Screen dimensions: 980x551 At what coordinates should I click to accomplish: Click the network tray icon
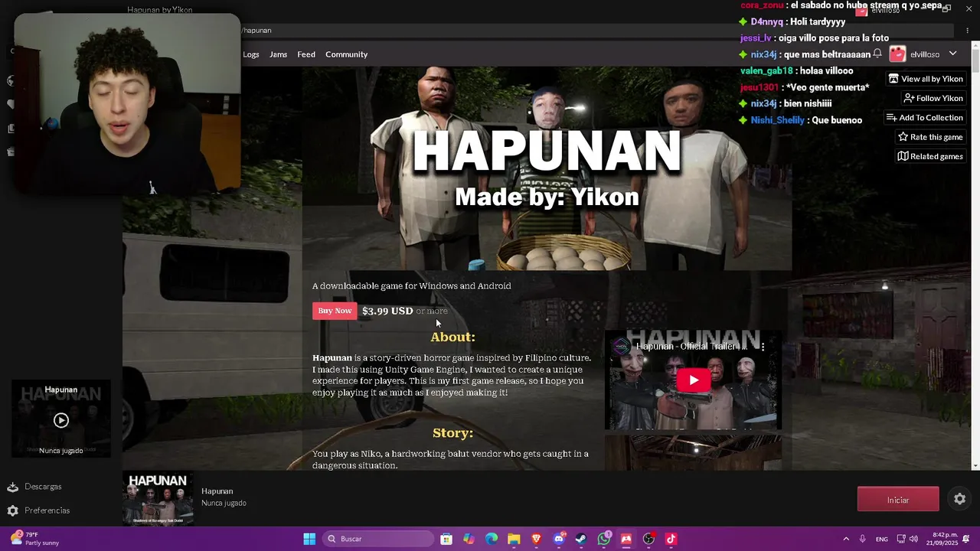pyautogui.click(x=901, y=539)
